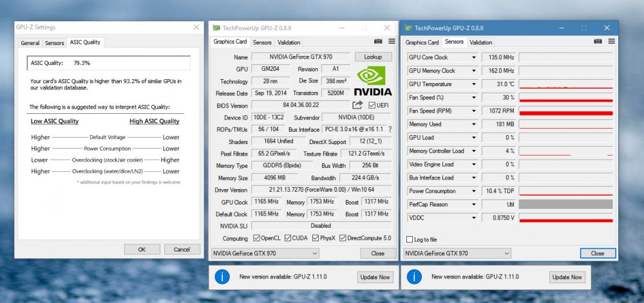Open Video Engine Load sensor dropdown

pos(474,165)
